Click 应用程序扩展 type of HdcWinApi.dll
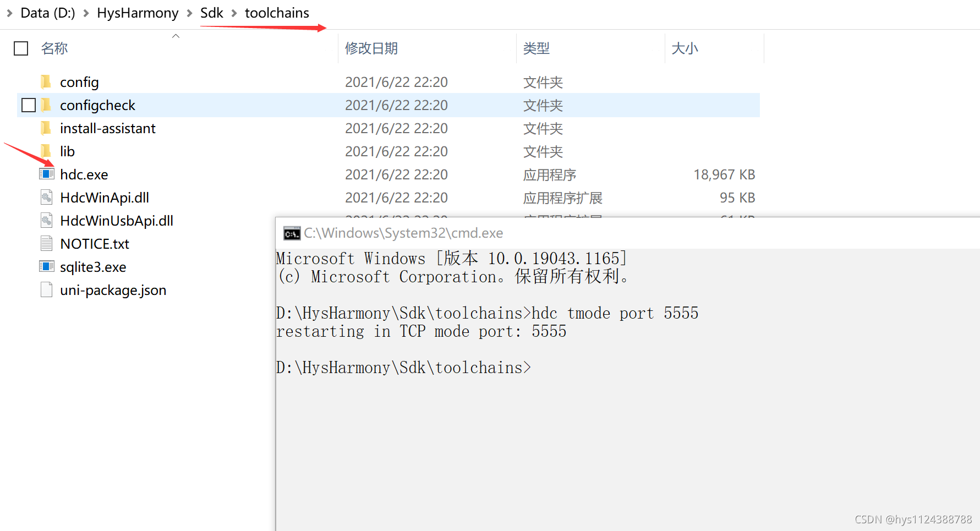980x531 pixels. [563, 198]
